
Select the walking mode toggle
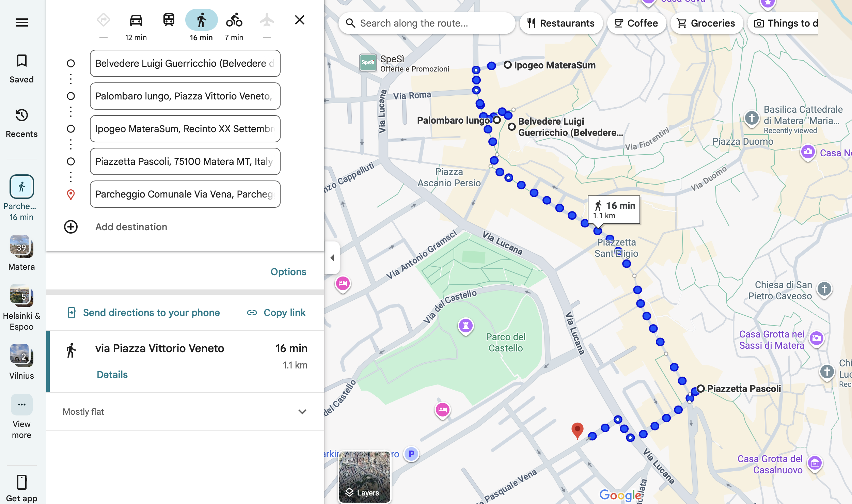point(201,20)
